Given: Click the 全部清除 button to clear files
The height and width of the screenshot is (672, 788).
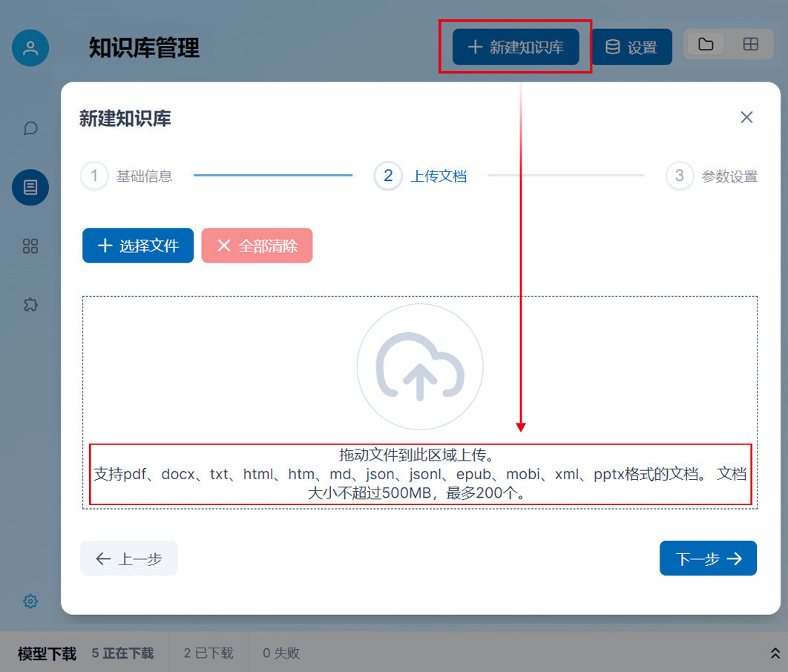Looking at the screenshot, I should pos(257,245).
